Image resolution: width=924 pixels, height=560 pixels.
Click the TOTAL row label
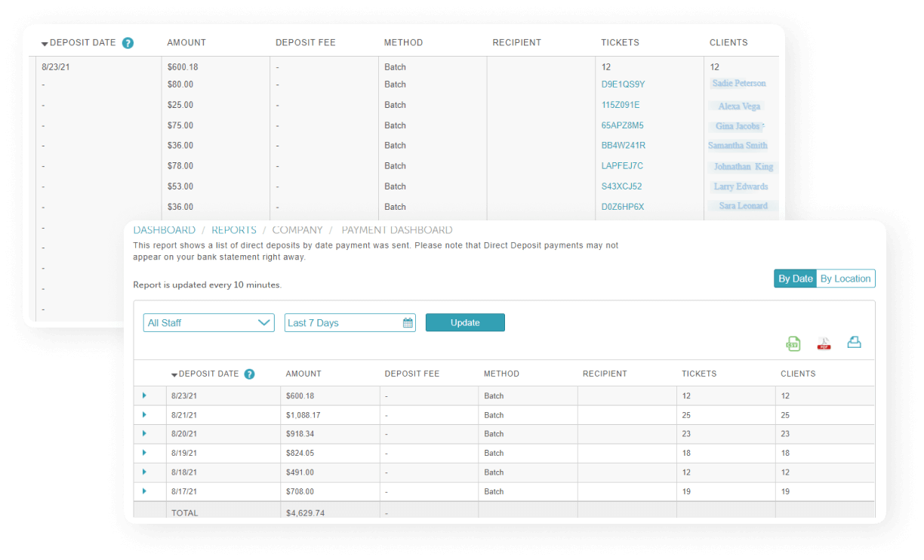coord(185,513)
